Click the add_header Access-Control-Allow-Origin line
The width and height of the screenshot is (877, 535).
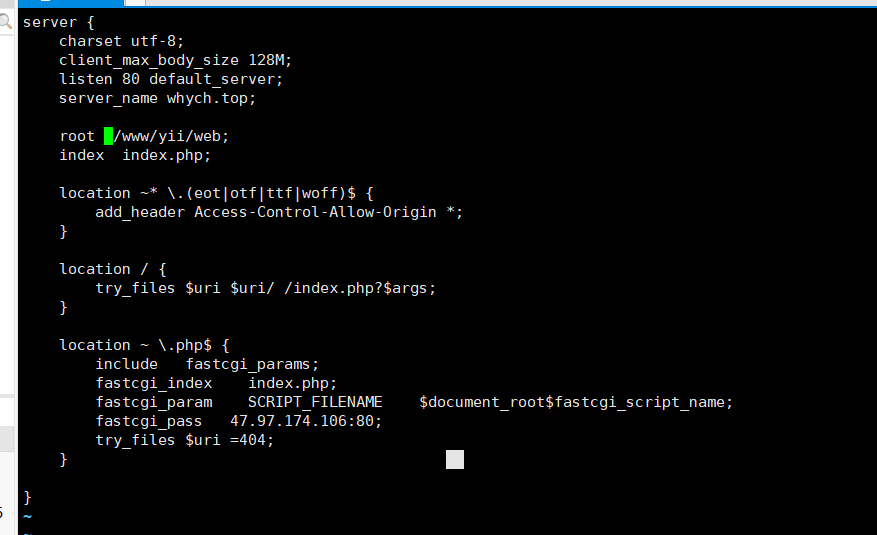point(279,212)
